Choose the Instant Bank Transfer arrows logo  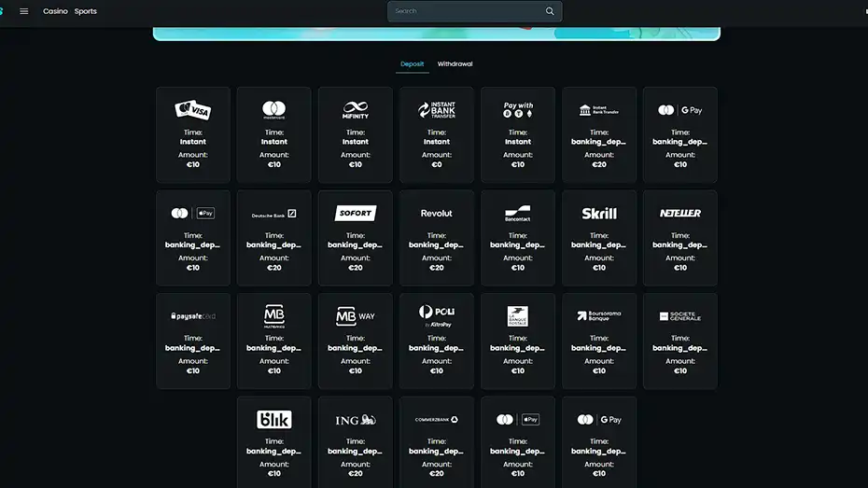[437, 109]
